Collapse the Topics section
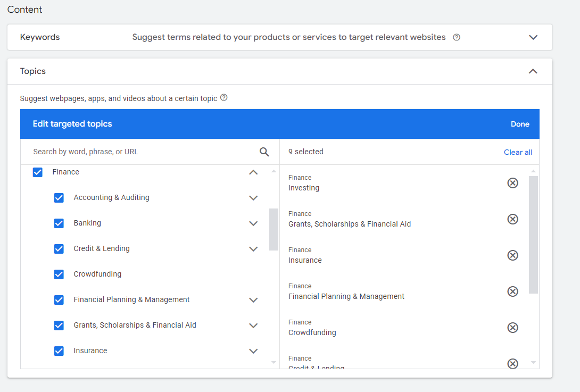Screen dimensions: 580x392 pyautogui.click(x=533, y=71)
